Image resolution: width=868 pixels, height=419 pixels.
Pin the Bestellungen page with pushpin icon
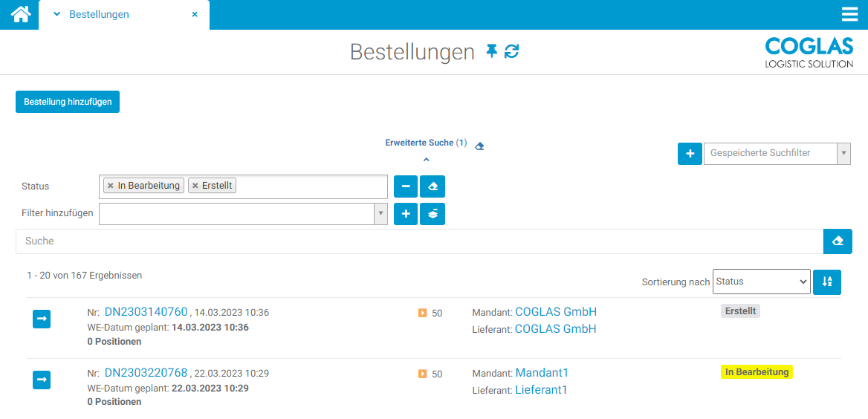click(x=491, y=51)
